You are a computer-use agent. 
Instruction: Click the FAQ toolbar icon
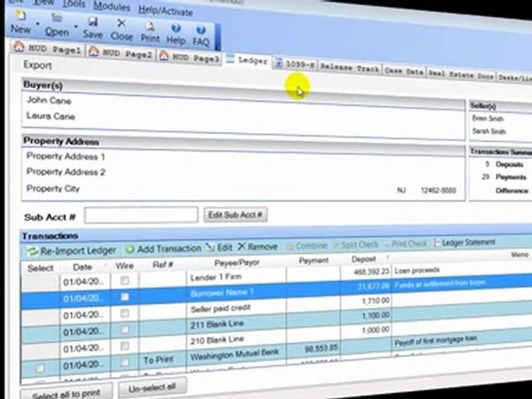(x=201, y=30)
